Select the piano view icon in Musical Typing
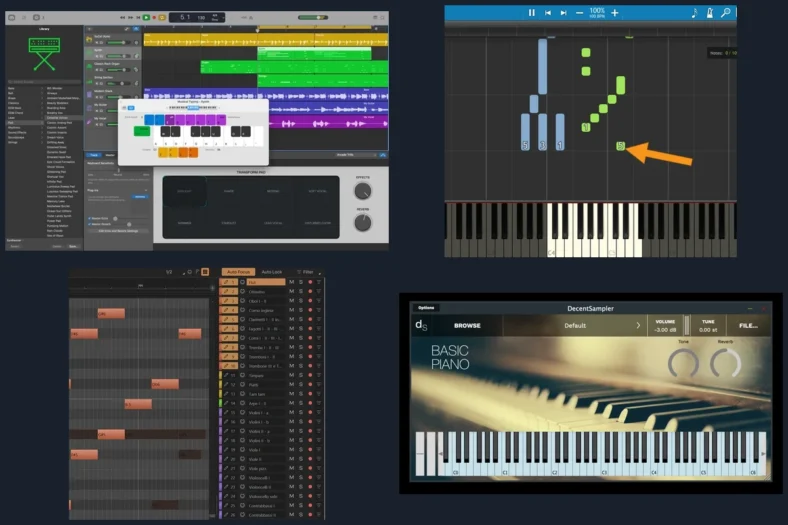 [x=124, y=108]
